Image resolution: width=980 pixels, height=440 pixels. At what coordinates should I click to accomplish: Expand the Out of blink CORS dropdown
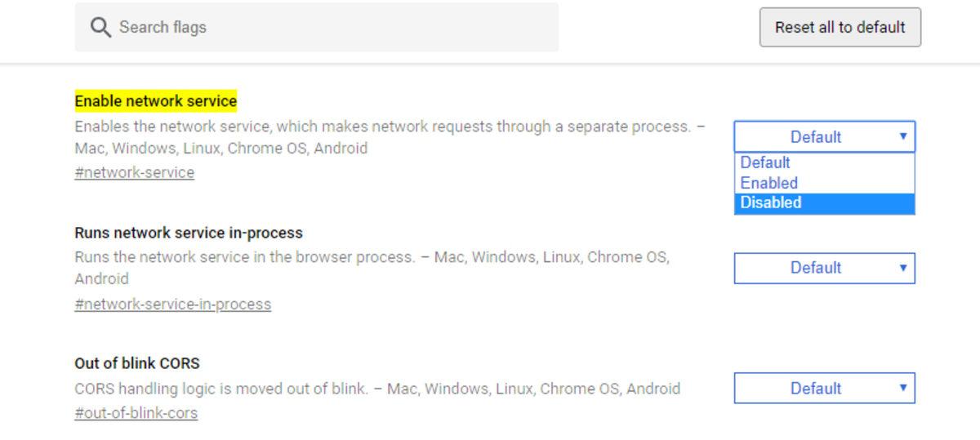tap(824, 389)
